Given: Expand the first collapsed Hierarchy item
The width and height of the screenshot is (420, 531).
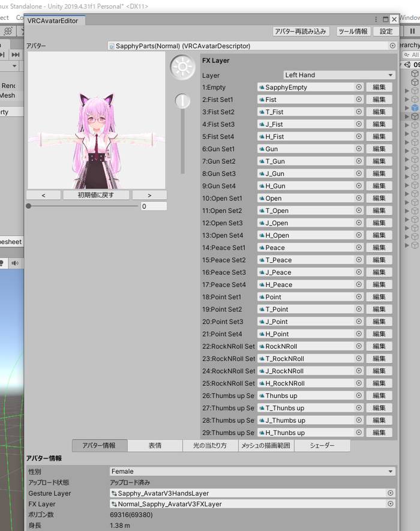Looking at the screenshot, I should click(x=407, y=91).
